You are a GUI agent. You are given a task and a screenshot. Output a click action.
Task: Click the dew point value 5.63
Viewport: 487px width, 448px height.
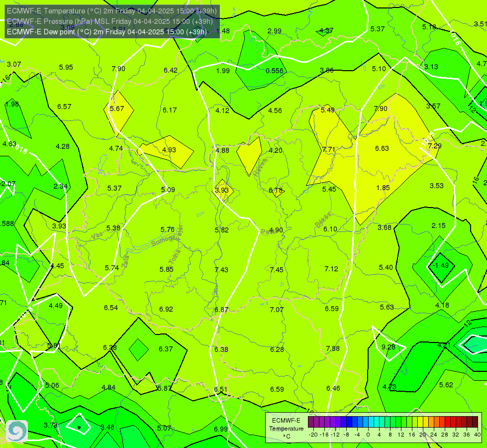[x=387, y=308]
